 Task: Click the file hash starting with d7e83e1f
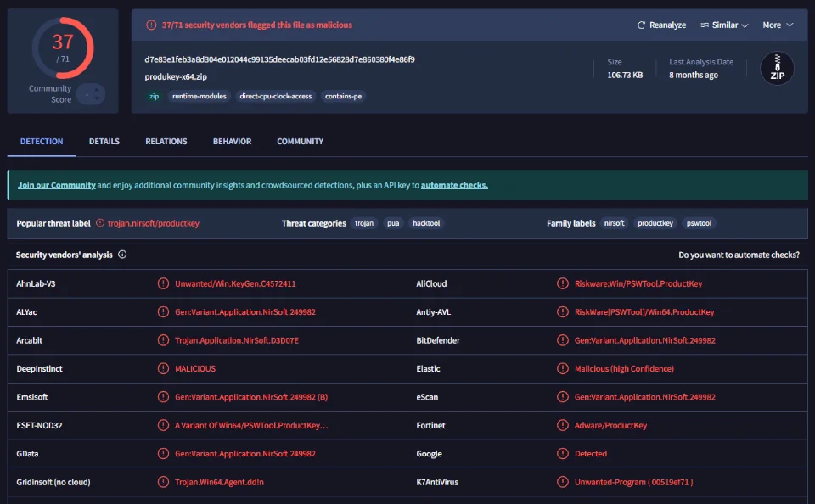point(279,59)
